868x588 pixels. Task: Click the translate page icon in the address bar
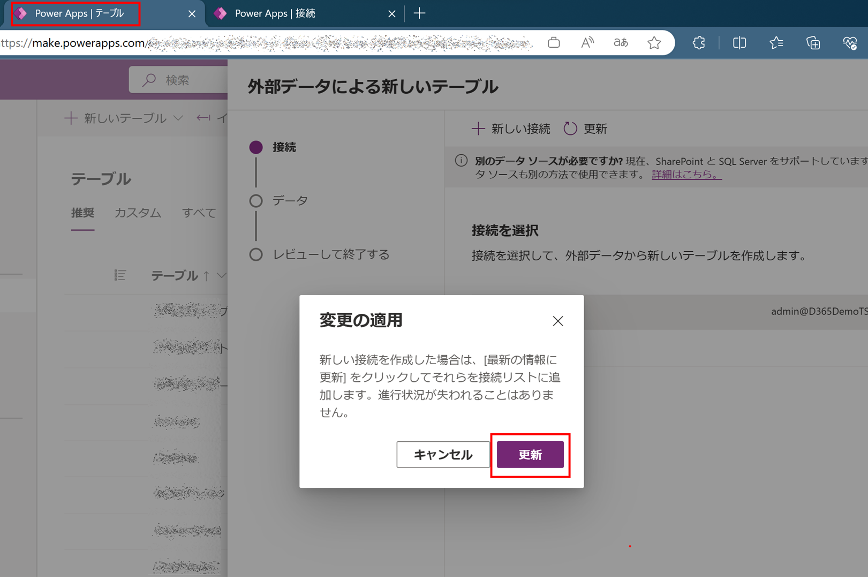click(620, 43)
